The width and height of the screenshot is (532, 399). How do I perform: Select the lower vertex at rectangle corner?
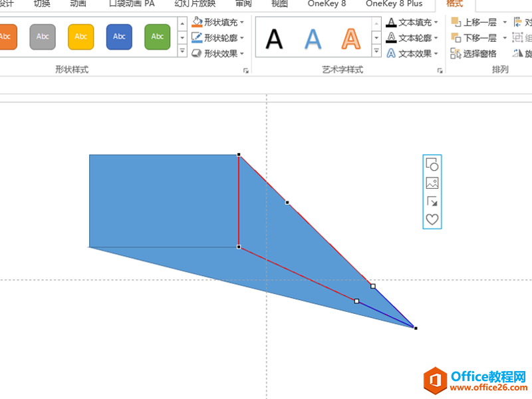(239, 247)
